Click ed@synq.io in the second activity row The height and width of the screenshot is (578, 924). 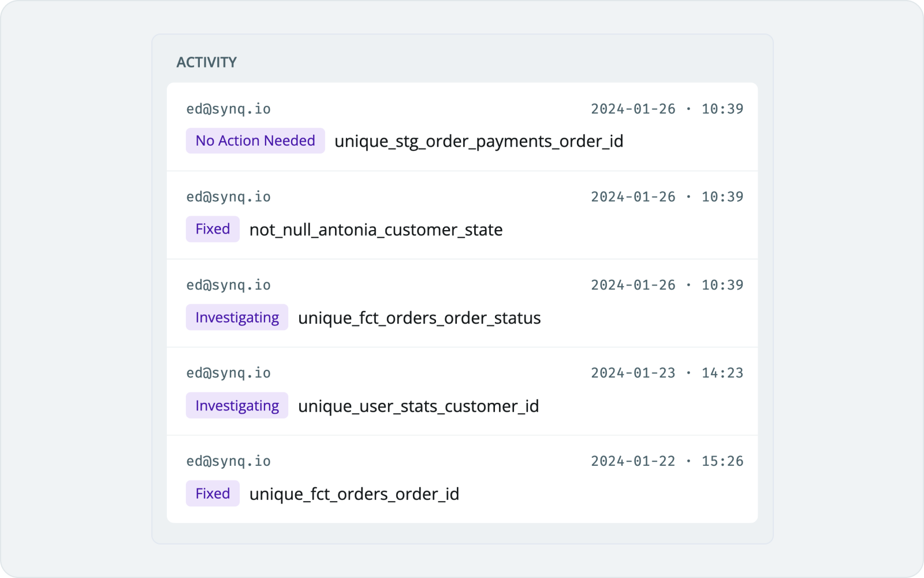[228, 197]
